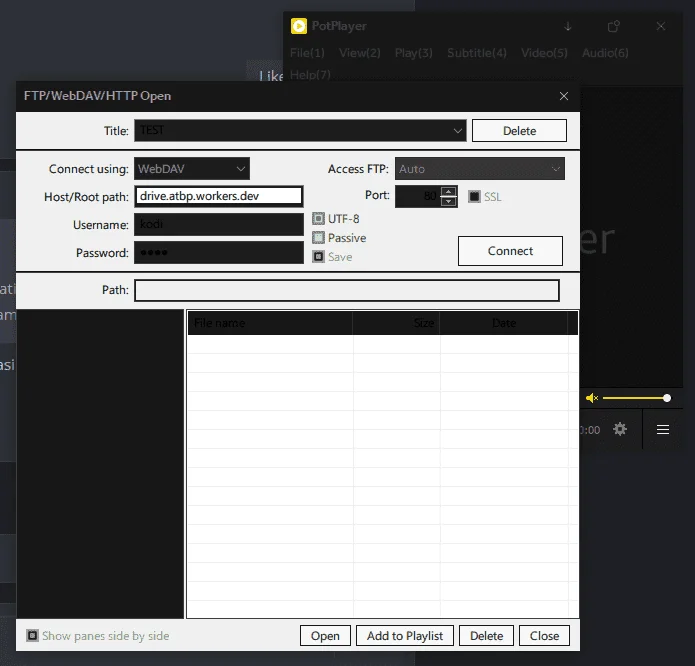The width and height of the screenshot is (695, 666).
Task: Click Add to Playlist button
Action: point(405,636)
